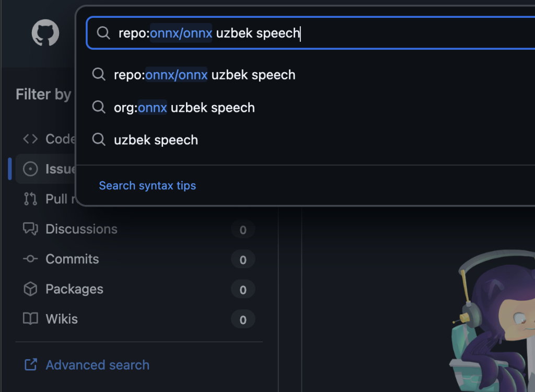Click the Packages cube icon

pyautogui.click(x=30, y=289)
